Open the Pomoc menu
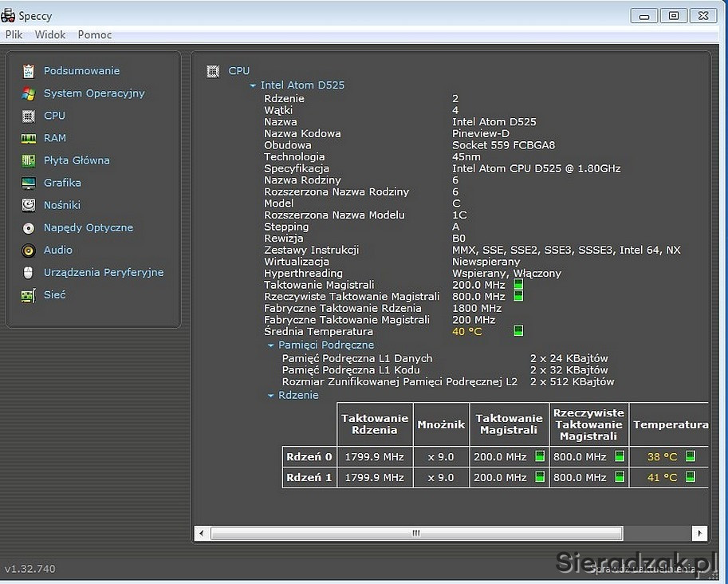This screenshot has height=584, width=728. (95, 35)
